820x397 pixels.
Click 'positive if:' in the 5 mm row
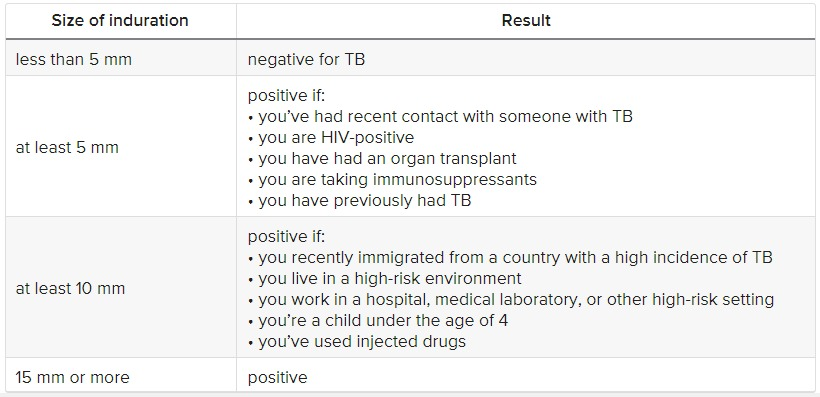286,96
